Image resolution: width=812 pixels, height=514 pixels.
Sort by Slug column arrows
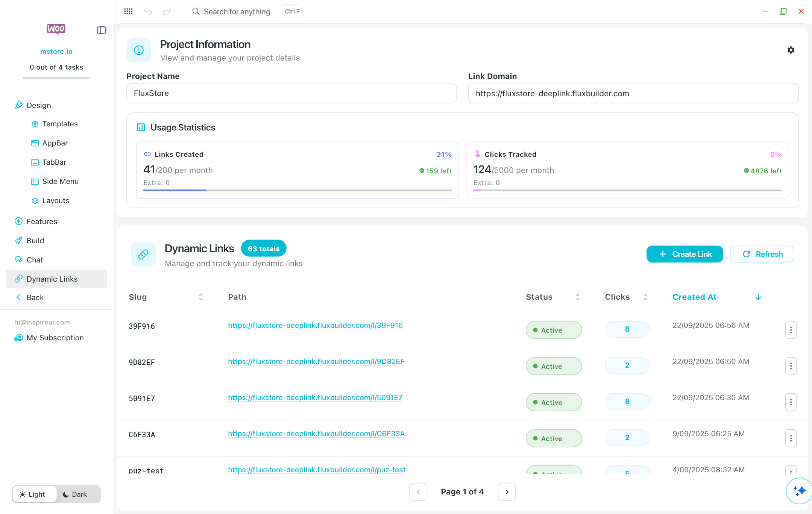(201, 297)
